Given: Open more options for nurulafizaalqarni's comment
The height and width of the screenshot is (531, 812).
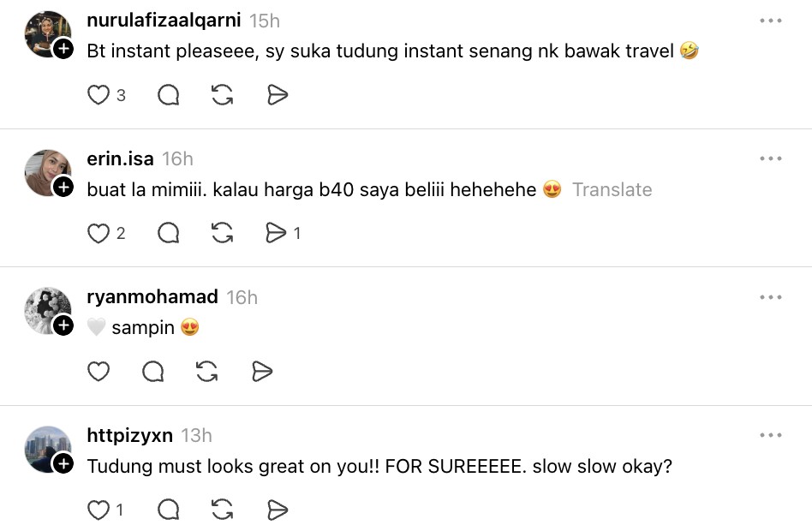Looking at the screenshot, I should coord(771,21).
